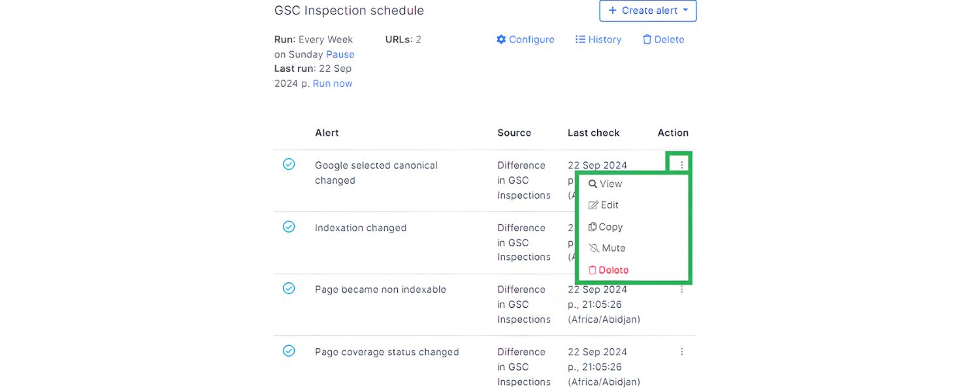Toggle the Google selected canonical changed checkmark
The height and width of the screenshot is (392, 980).
pyautogui.click(x=289, y=165)
